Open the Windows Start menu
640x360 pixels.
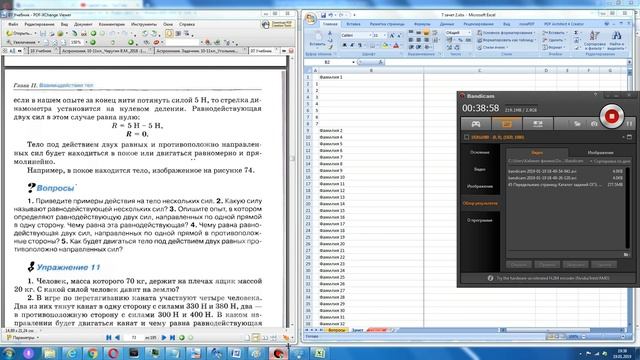(x=8, y=353)
